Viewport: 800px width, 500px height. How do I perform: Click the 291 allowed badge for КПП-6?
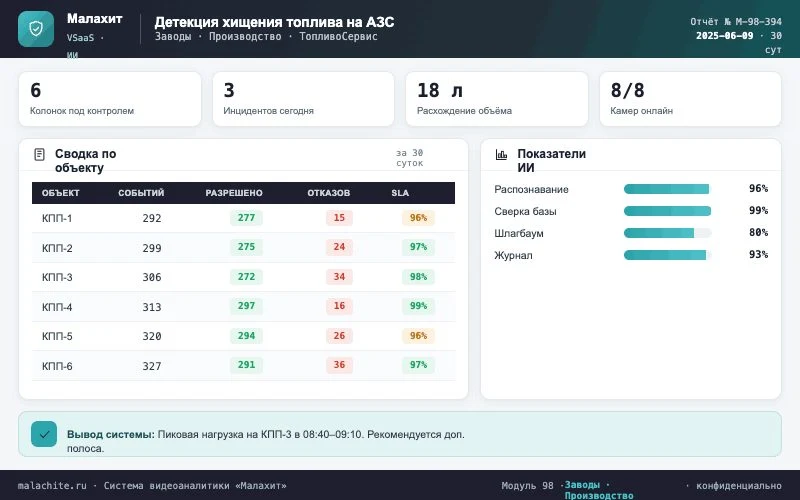(246, 365)
